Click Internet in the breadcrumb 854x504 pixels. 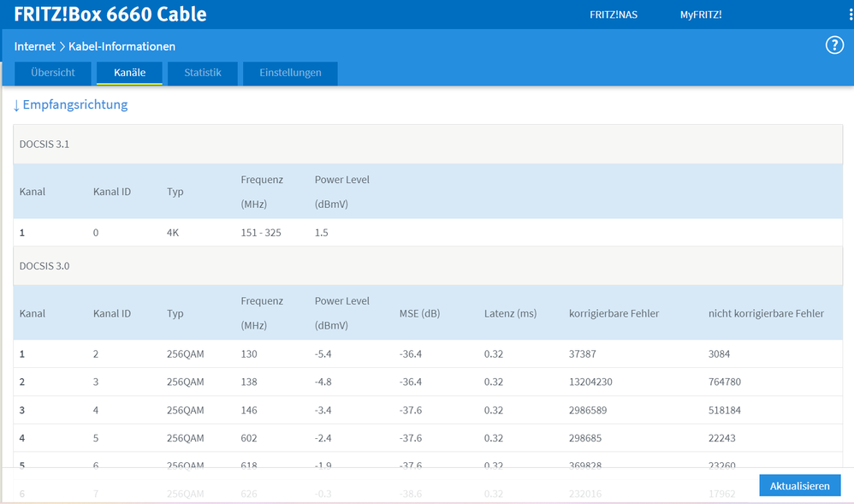click(34, 46)
